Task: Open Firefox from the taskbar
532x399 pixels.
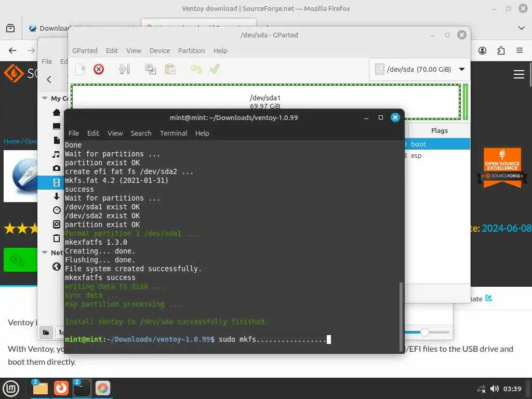Action: [x=61, y=388]
